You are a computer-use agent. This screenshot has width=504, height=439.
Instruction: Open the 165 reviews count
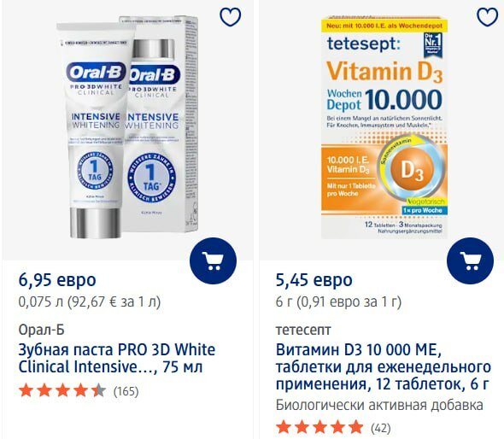[126, 391]
